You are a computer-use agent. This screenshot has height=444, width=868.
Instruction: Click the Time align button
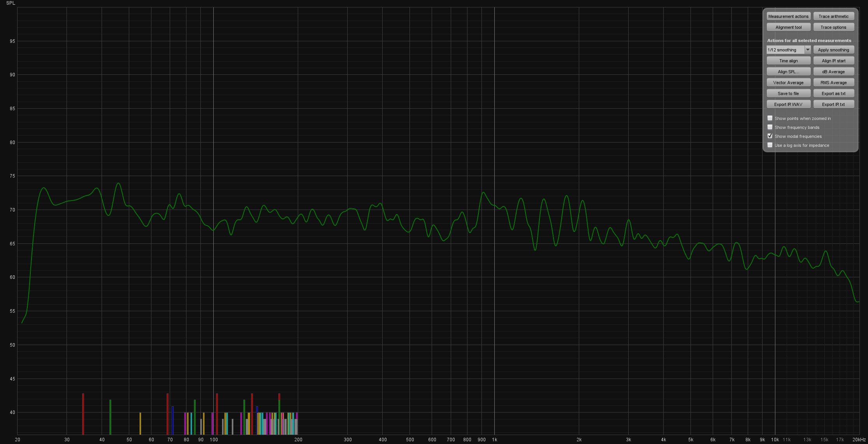point(788,61)
